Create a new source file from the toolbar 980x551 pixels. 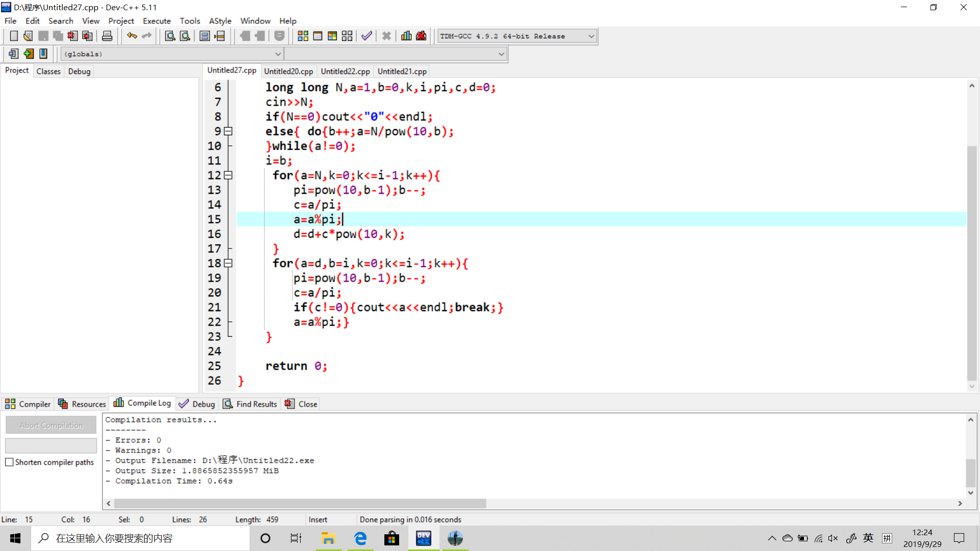[14, 36]
